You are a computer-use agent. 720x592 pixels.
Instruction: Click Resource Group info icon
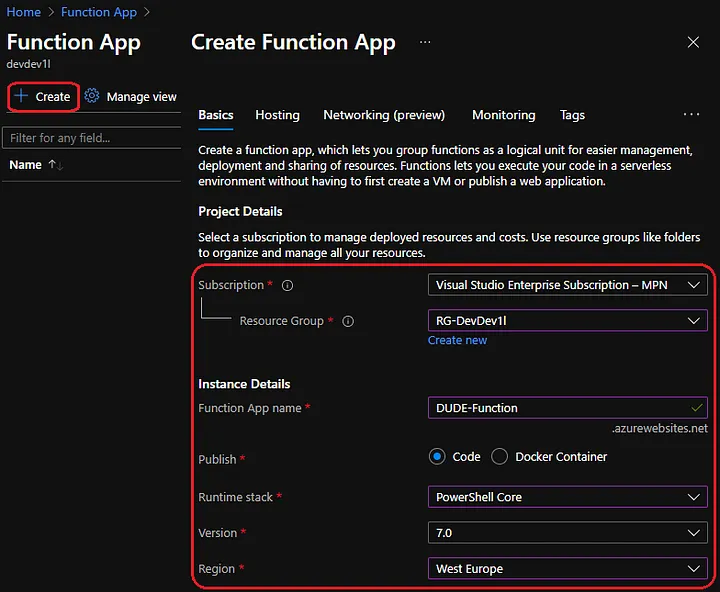(348, 322)
